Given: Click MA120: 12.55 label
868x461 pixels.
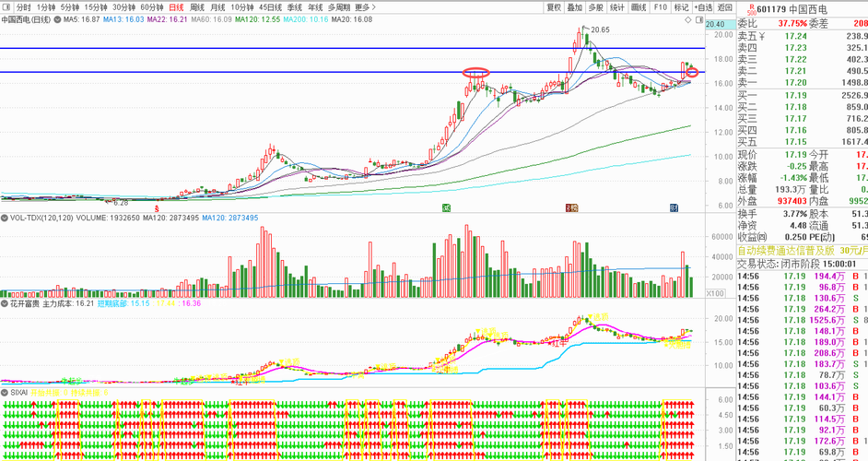Looking at the screenshot, I should (257, 20).
